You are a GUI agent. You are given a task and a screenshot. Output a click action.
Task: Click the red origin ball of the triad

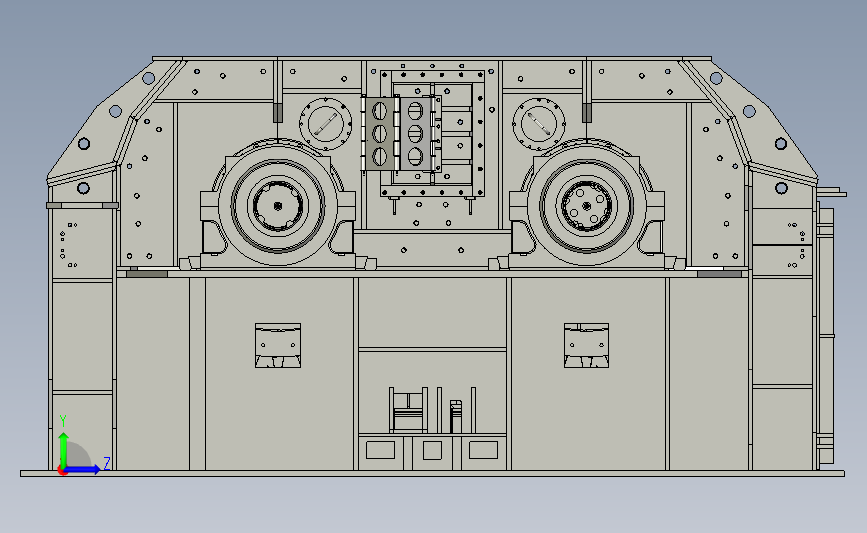pos(62,471)
